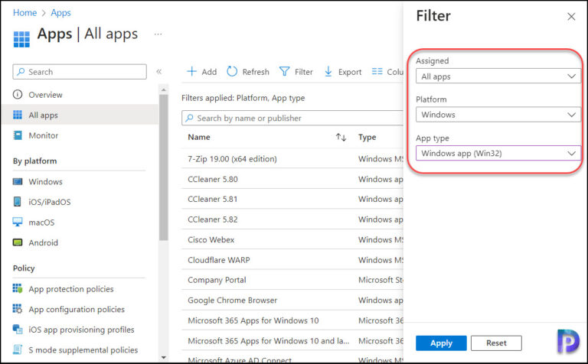Select Android under By platform

pos(44,242)
